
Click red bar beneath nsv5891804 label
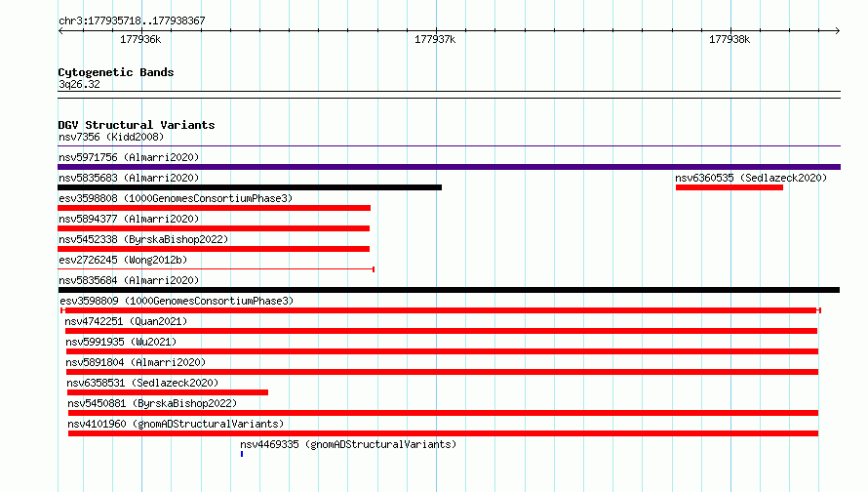pos(443,372)
